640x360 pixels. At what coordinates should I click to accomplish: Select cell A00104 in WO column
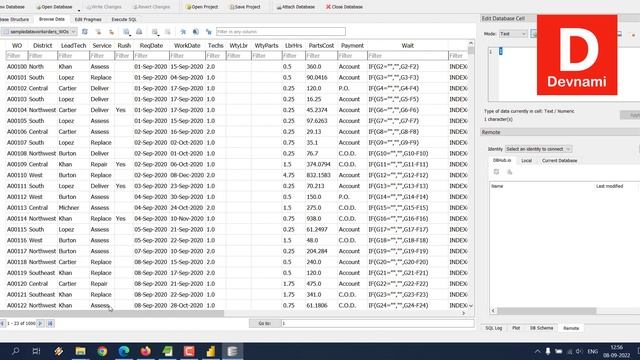[x=17, y=110]
